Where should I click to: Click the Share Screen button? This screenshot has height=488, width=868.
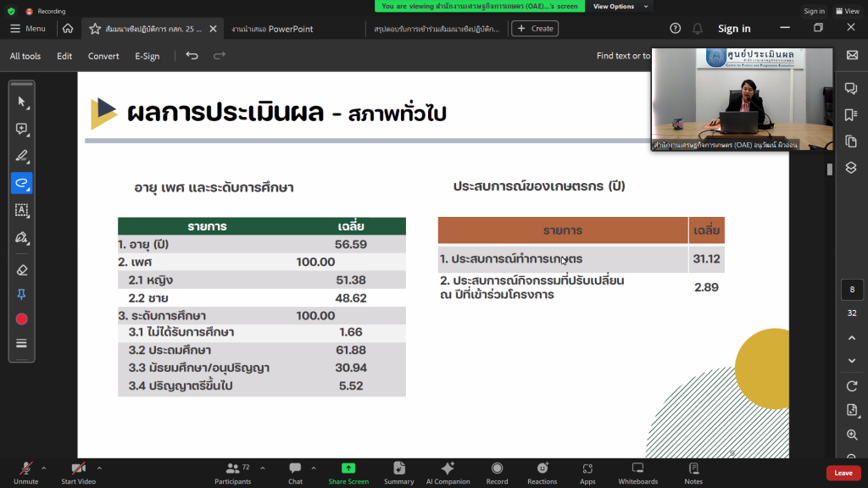point(348,474)
